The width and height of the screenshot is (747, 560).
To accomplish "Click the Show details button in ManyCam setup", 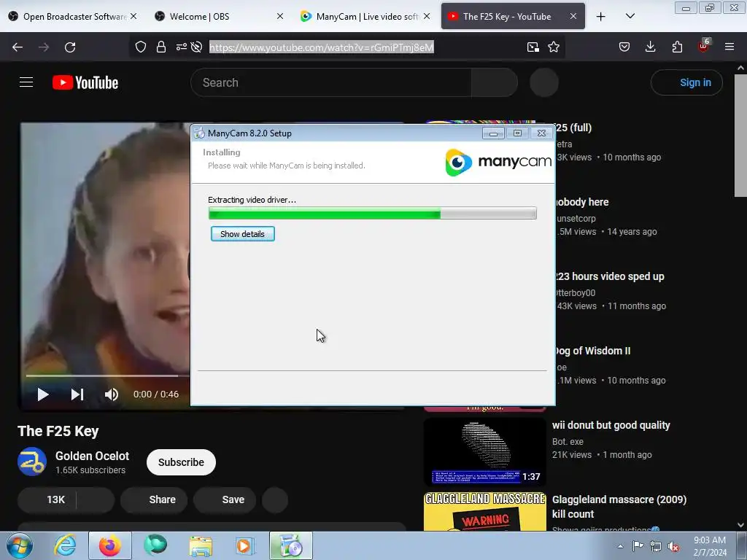I will [242, 234].
